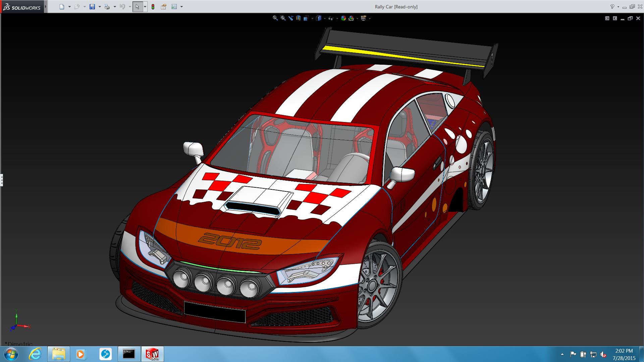Click the New document button
This screenshot has width=644, height=362.
[62, 7]
